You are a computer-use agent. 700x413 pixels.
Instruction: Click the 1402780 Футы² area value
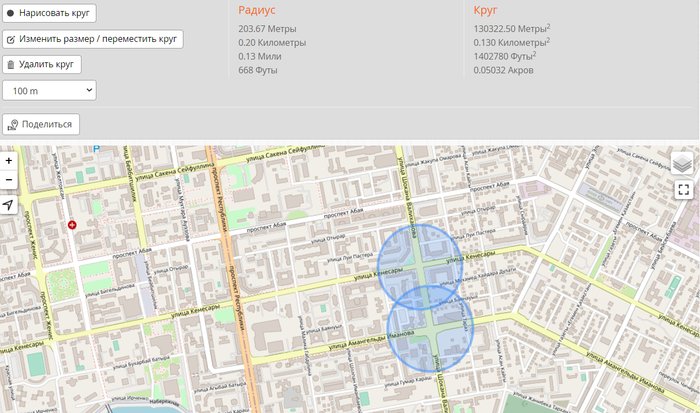click(x=504, y=56)
